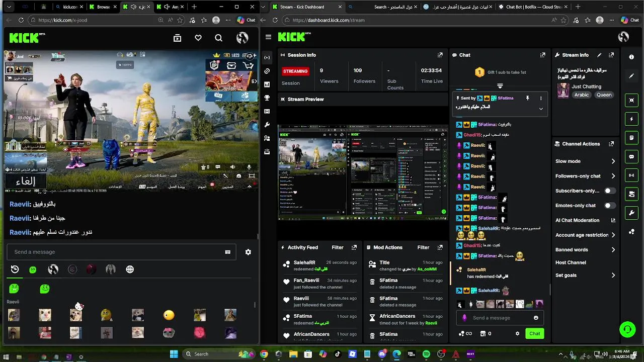Open the wrench settings icon in left dashboard sidebar
This screenshot has width=644, height=362.
click(267, 125)
